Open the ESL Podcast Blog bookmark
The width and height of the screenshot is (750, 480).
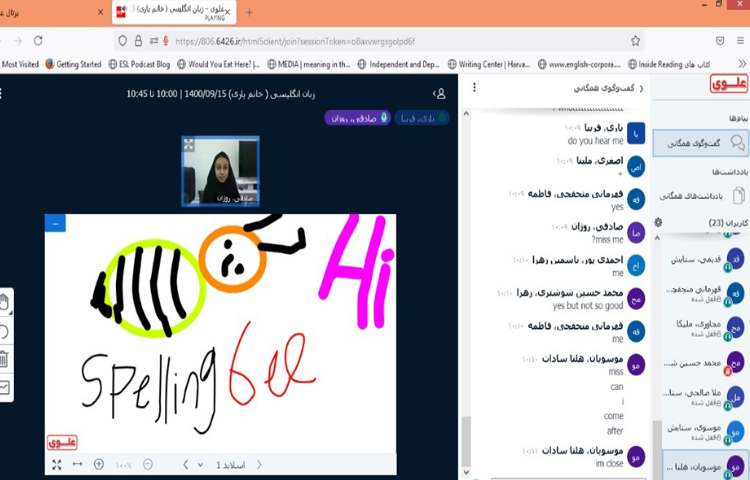click(x=139, y=64)
